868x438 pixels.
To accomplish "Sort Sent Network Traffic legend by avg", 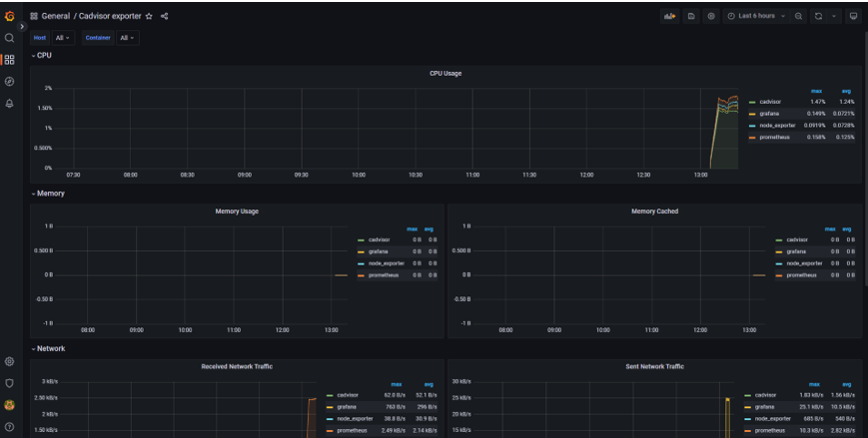I will (846, 384).
